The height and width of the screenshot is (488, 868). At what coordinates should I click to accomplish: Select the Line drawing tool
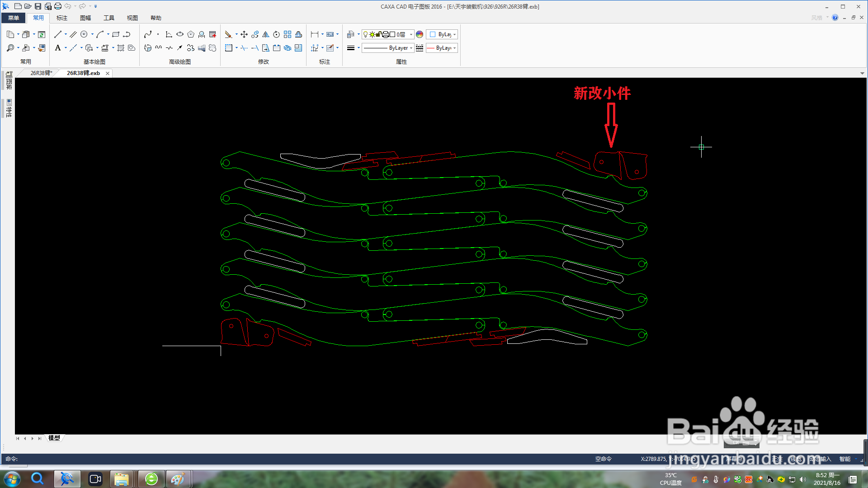pyautogui.click(x=58, y=34)
